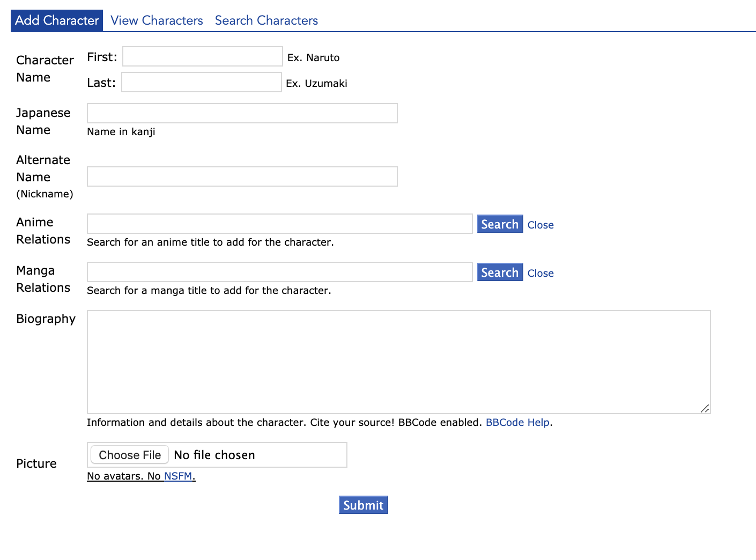Viewport: 756px width, 560px height.
Task: Grab the Biography textarea resize handle
Action: click(x=705, y=409)
